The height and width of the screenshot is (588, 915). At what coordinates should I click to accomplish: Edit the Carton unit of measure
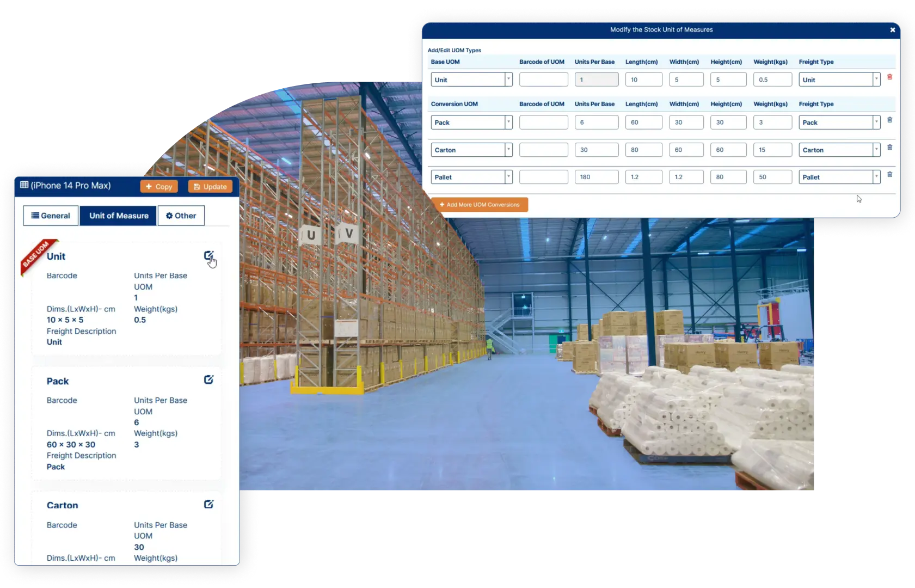tap(209, 504)
